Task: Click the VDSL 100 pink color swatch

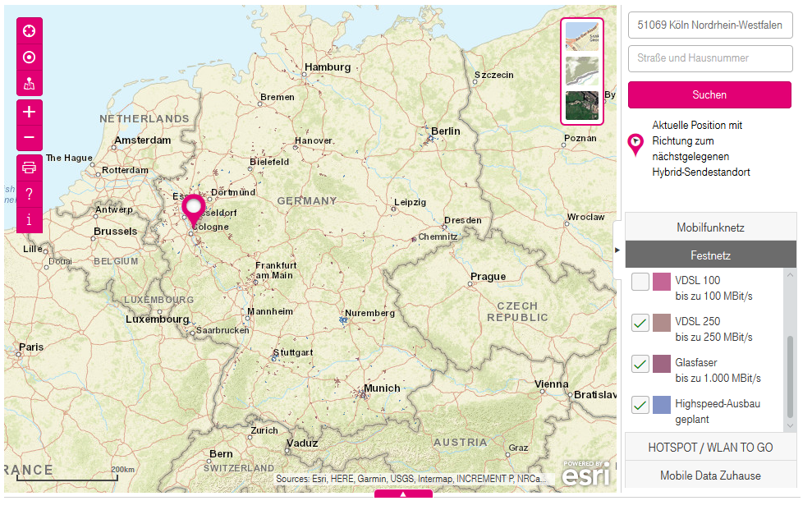Action: pos(662,282)
